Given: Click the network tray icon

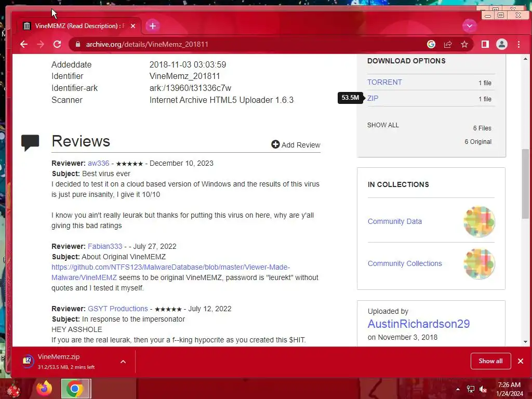Looking at the screenshot, I should [x=471, y=389].
